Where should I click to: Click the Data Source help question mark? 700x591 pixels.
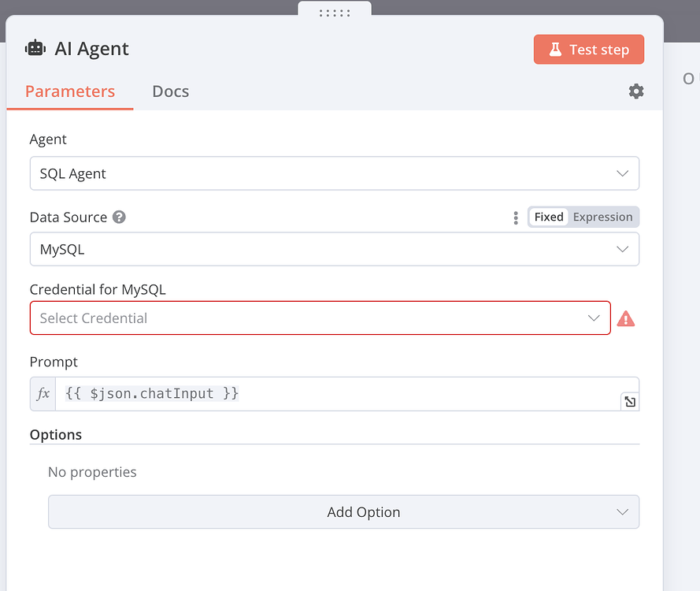coord(118,217)
